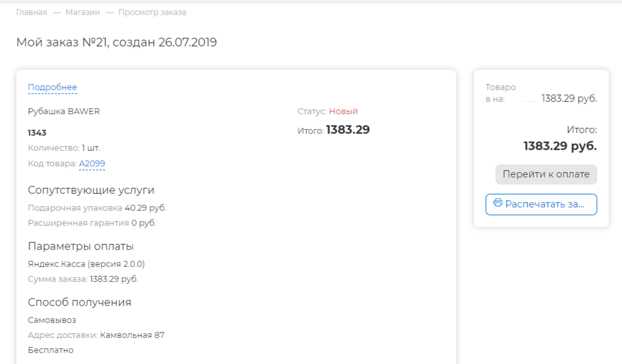Screen dimensions: 622x364
Task: Open product code A2099 link
Action: [x=92, y=164]
